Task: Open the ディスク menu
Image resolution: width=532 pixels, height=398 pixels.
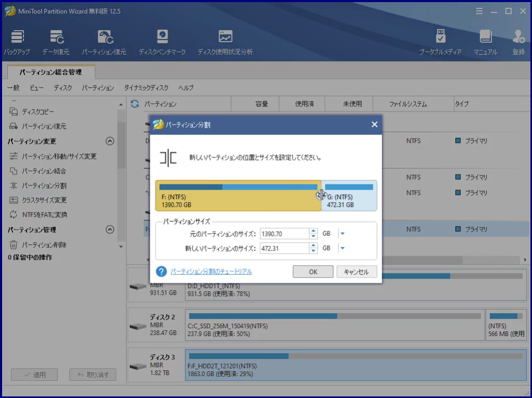Action: coord(63,88)
